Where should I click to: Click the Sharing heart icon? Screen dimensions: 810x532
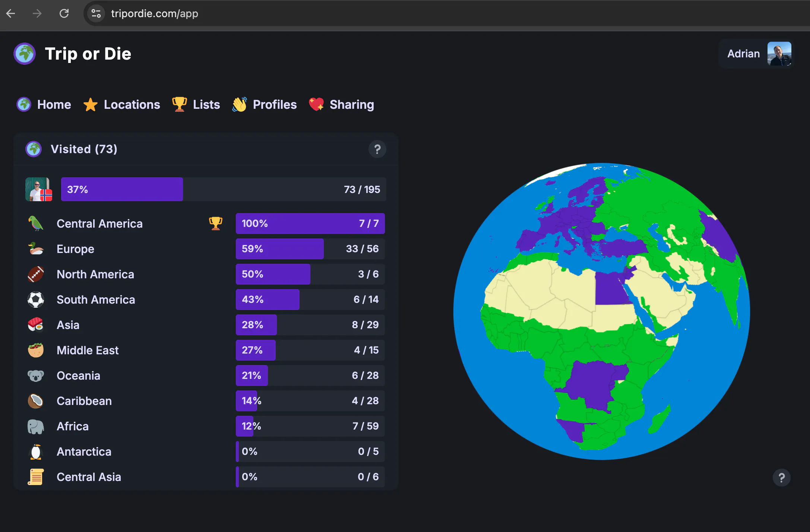(x=316, y=104)
